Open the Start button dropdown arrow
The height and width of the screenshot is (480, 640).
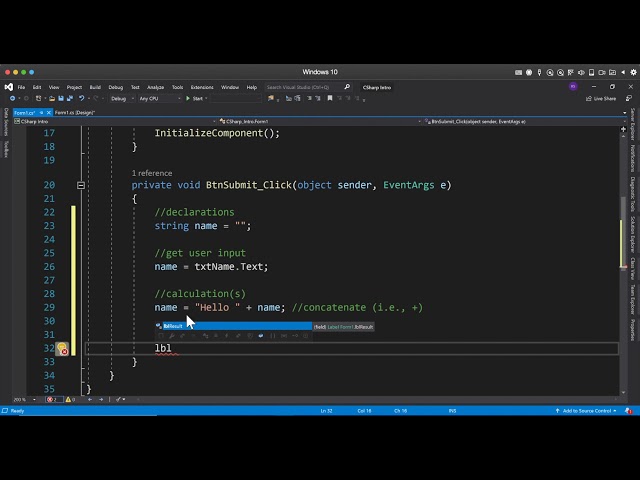click(x=206, y=98)
